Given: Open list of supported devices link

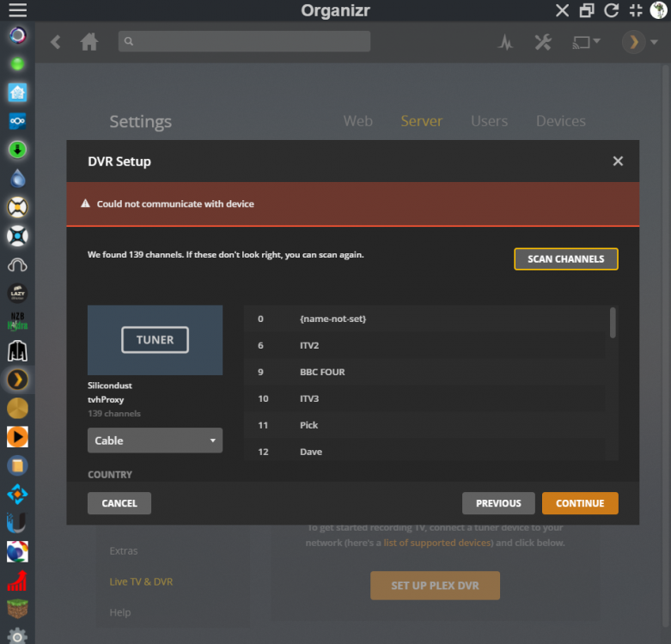Looking at the screenshot, I should (x=437, y=543).
